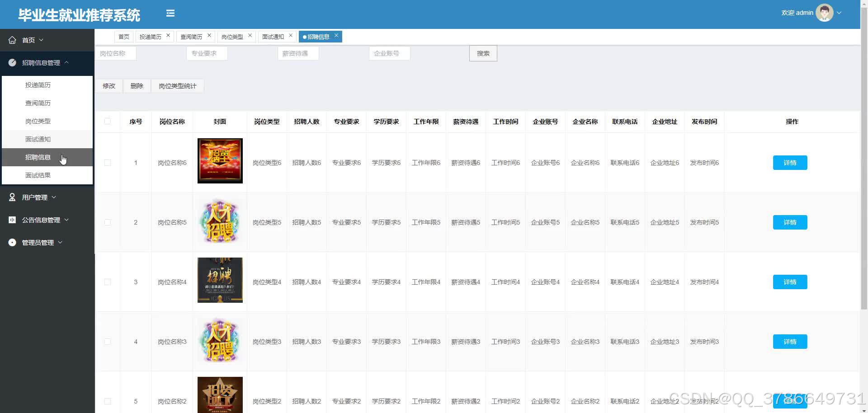Select 岗位类型 in the sidebar
The width and height of the screenshot is (868, 413).
click(47, 121)
